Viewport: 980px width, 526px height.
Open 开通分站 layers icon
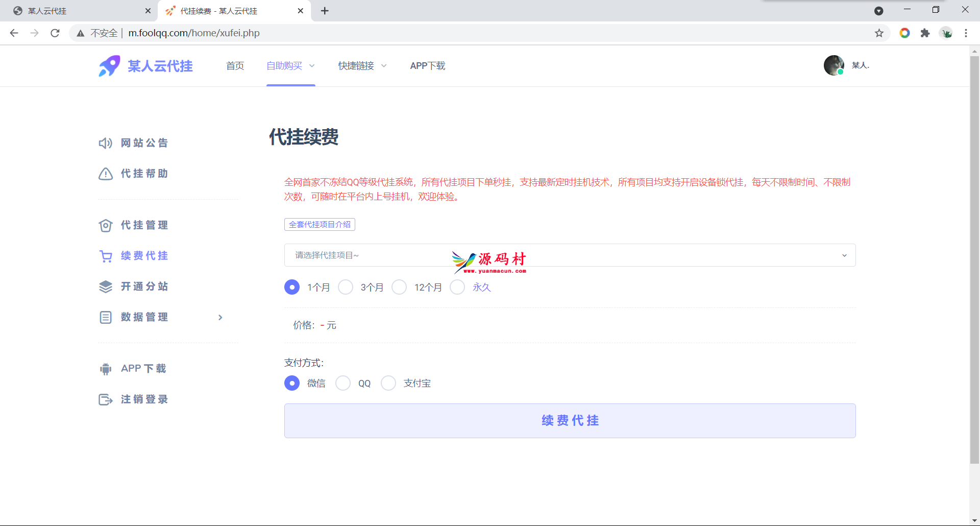coord(105,286)
